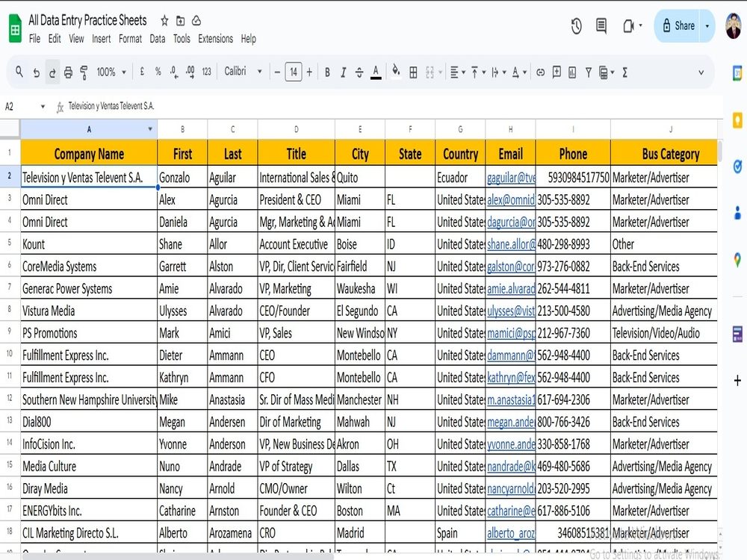This screenshot has width=747, height=560.
Task: Open Calendar in the side panel
Action: (737, 73)
